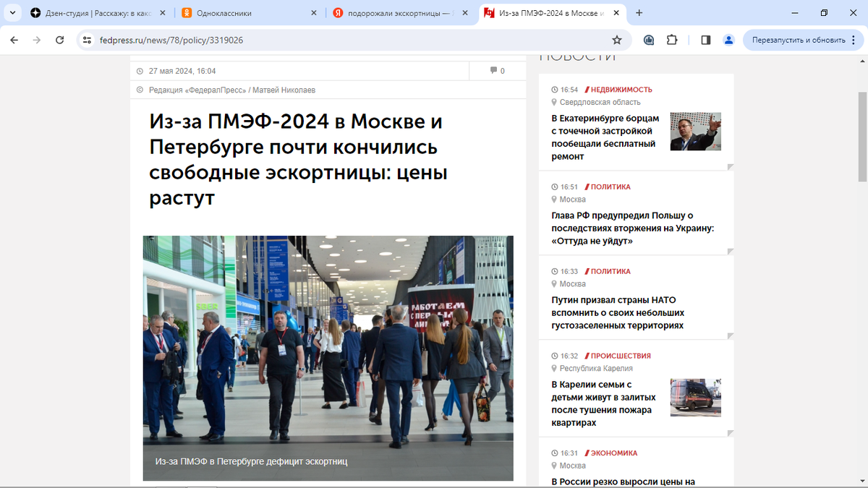This screenshot has width=868, height=488.
Task: Open the Chrome profile avatar
Action: point(729,40)
